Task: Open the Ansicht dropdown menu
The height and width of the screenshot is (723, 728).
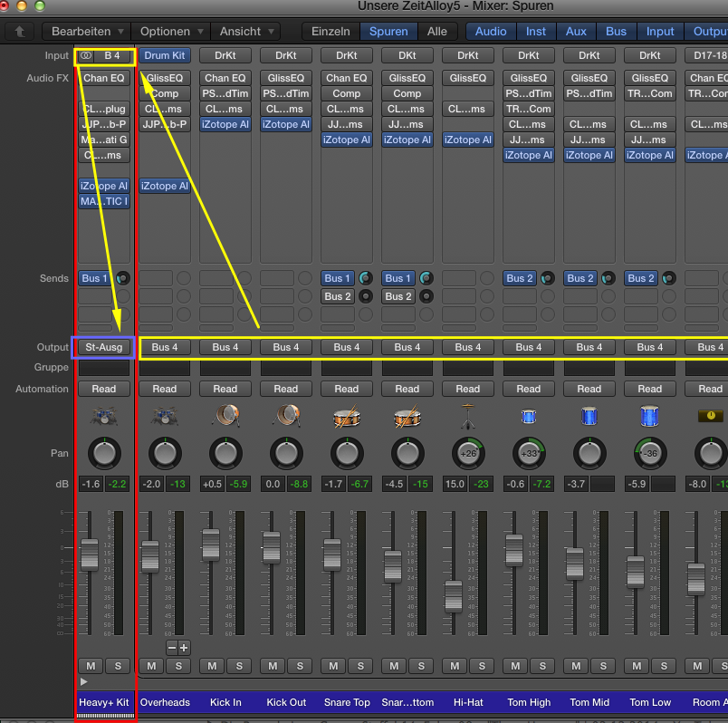Action: 246,32
